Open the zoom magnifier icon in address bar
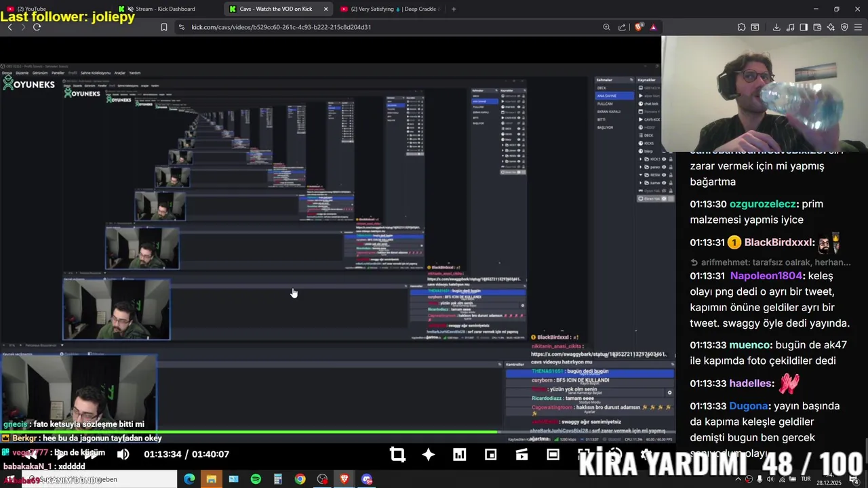868x488 pixels. click(606, 27)
